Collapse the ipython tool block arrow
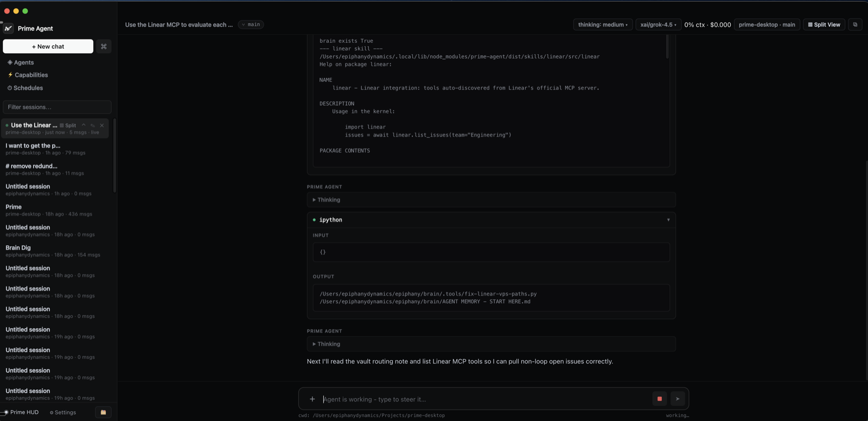Viewport: 868px width, 421px height. pos(668,220)
